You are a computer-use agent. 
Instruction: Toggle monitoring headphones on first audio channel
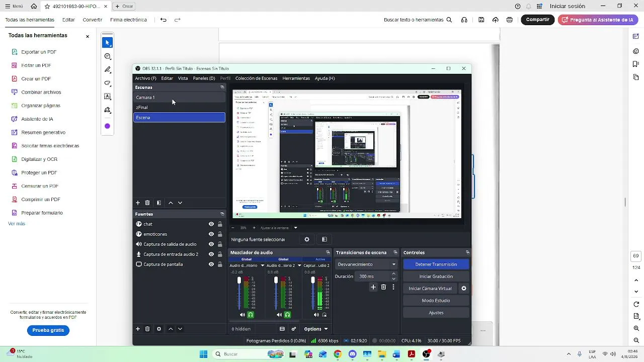pos(251,315)
